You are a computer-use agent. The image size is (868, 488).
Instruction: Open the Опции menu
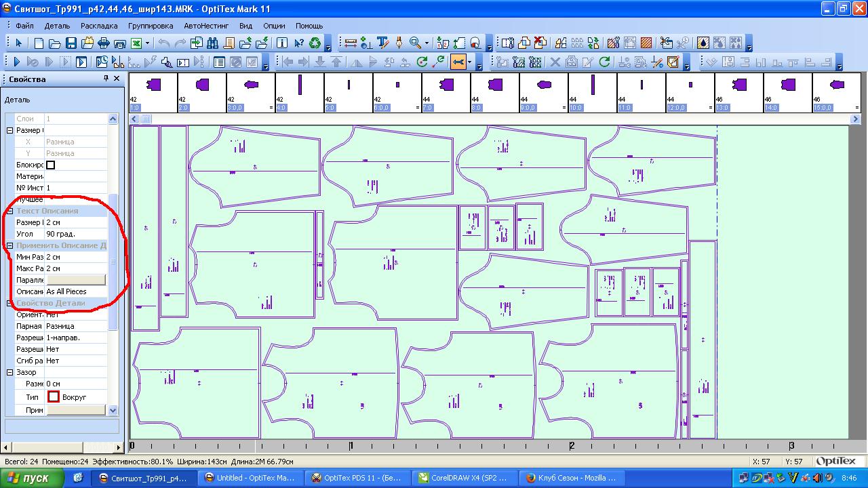coord(274,26)
